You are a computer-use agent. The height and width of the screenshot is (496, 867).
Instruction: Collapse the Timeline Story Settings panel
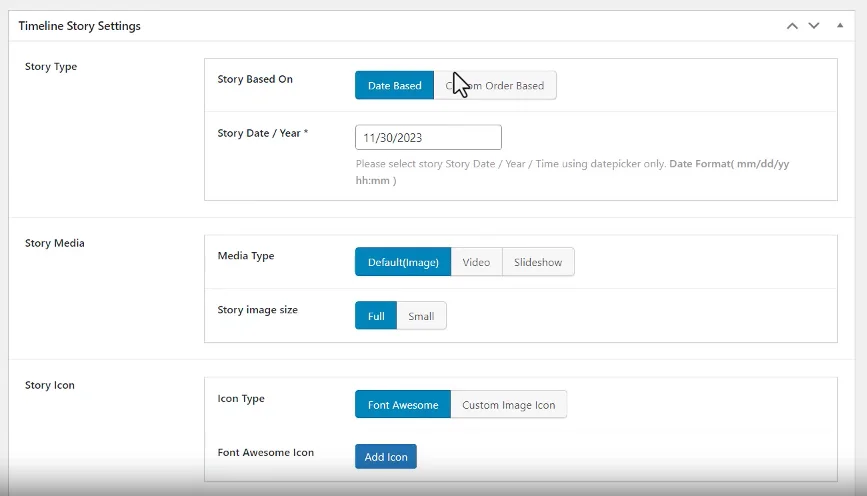(839, 26)
